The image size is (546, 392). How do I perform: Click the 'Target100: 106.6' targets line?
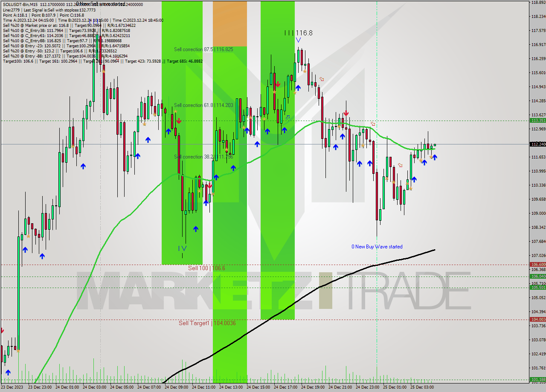(x=102, y=61)
